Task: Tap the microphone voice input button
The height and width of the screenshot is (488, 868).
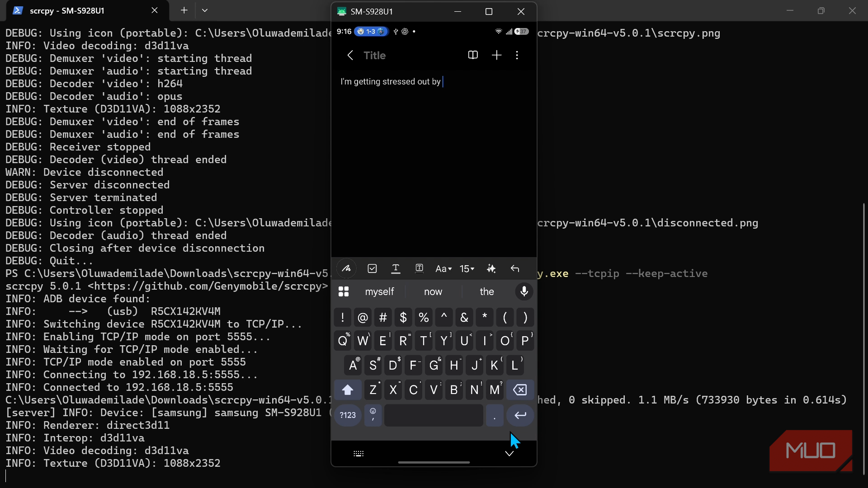Action: tap(524, 291)
